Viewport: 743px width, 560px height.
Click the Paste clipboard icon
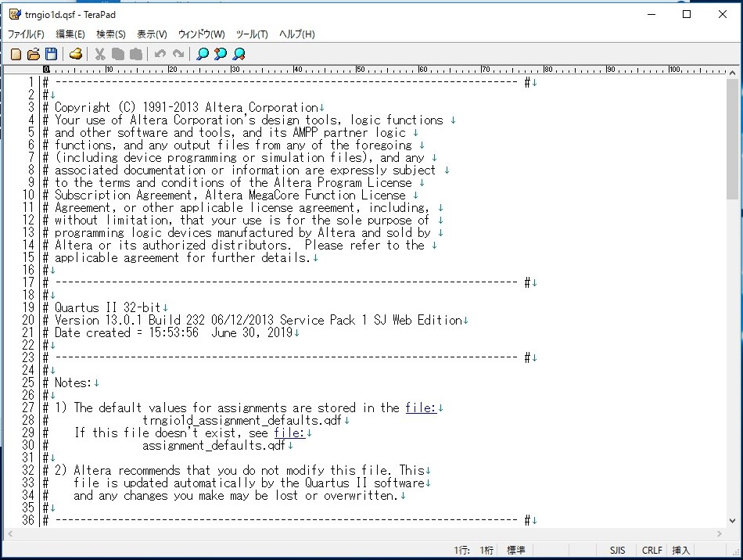click(136, 54)
